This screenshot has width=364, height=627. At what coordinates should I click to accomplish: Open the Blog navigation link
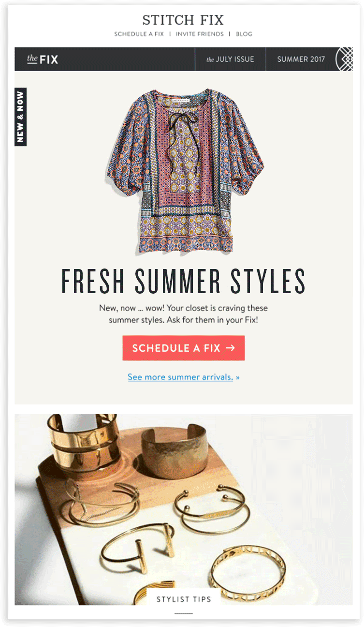coord(244,34)
